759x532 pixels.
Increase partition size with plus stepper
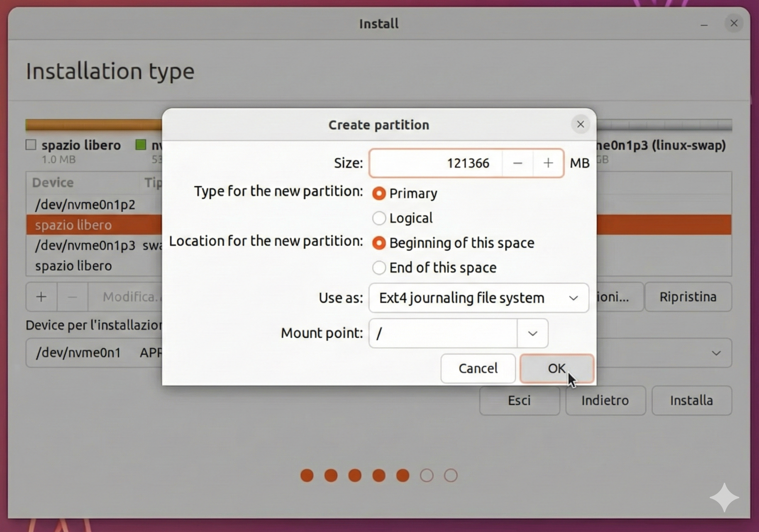point(548,163)
